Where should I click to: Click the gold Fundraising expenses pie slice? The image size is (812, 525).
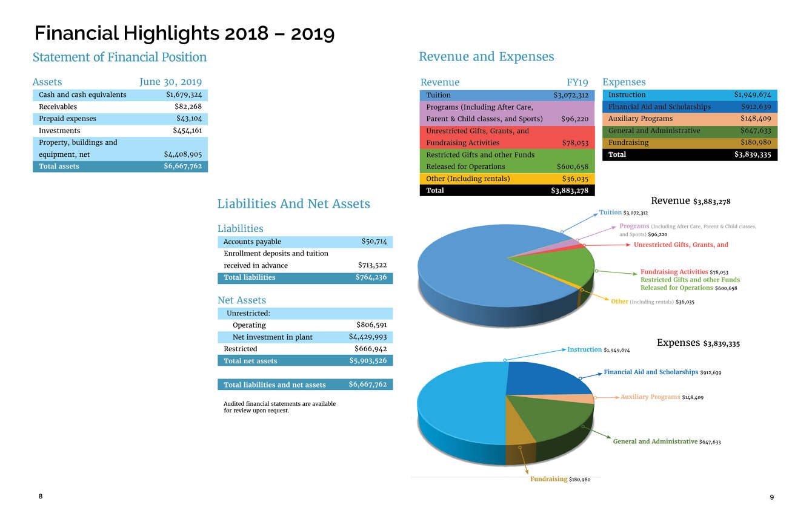[x=518, y=431]
